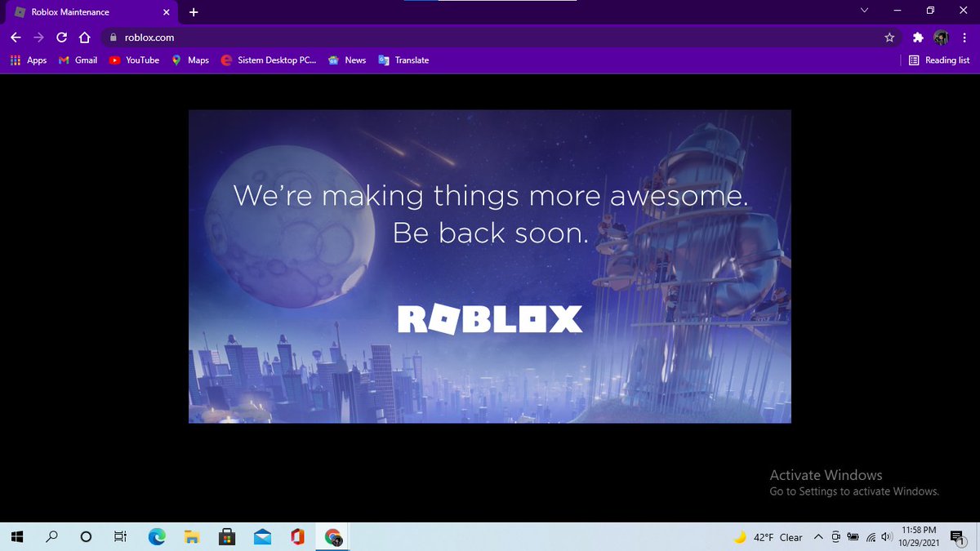Open the 42°F Clear weather widget
Viewport: 980px width, 551px height.
[768, 537]
